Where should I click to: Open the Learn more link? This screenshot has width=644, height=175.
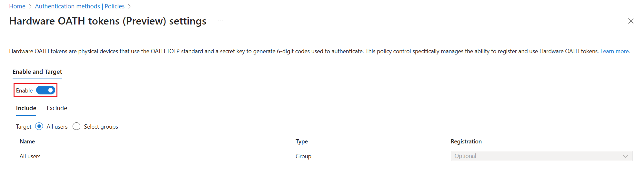pos(614,51)
